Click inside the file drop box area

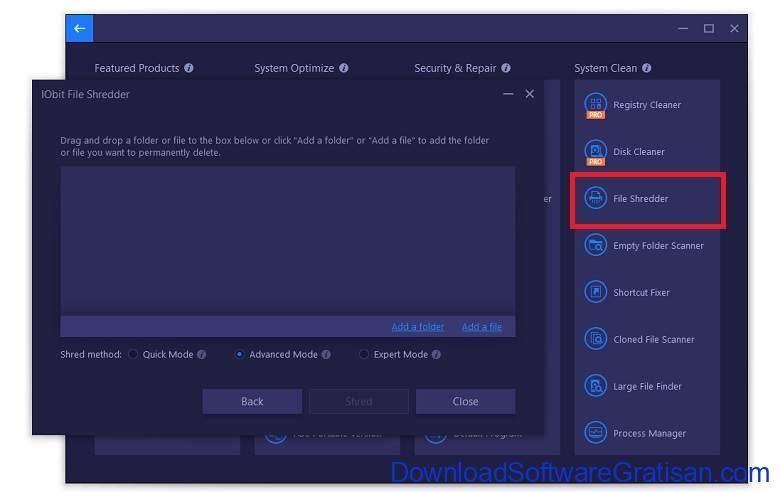coord(288,241)
